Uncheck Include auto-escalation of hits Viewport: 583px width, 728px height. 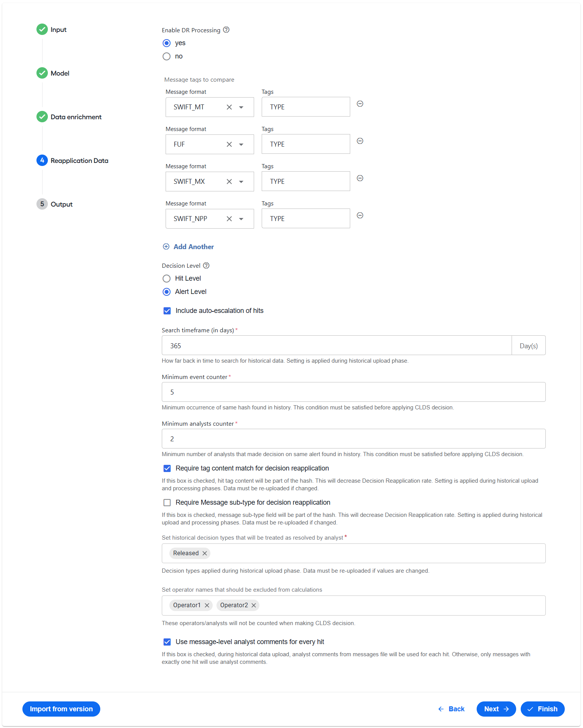coord(167,311)
